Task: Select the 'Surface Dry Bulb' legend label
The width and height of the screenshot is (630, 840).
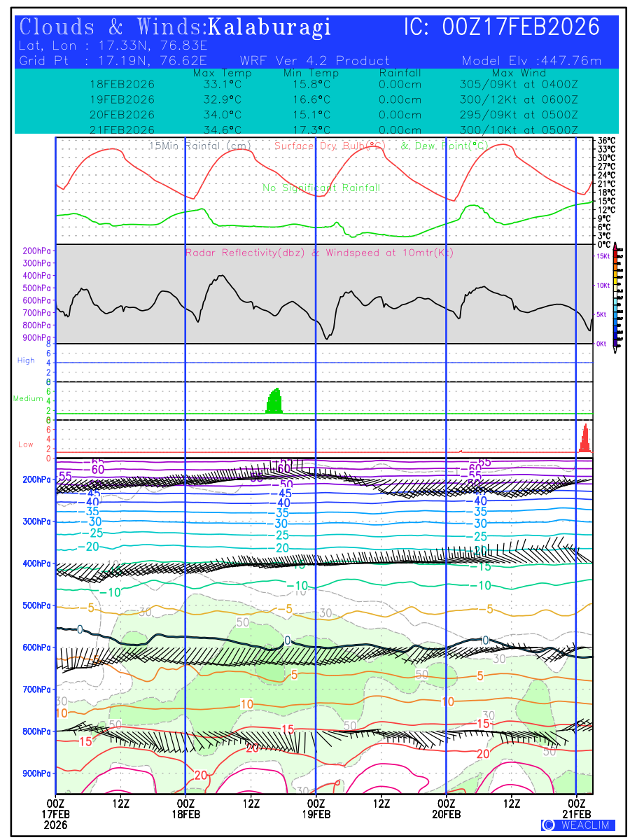Action: tap(330, 146)
